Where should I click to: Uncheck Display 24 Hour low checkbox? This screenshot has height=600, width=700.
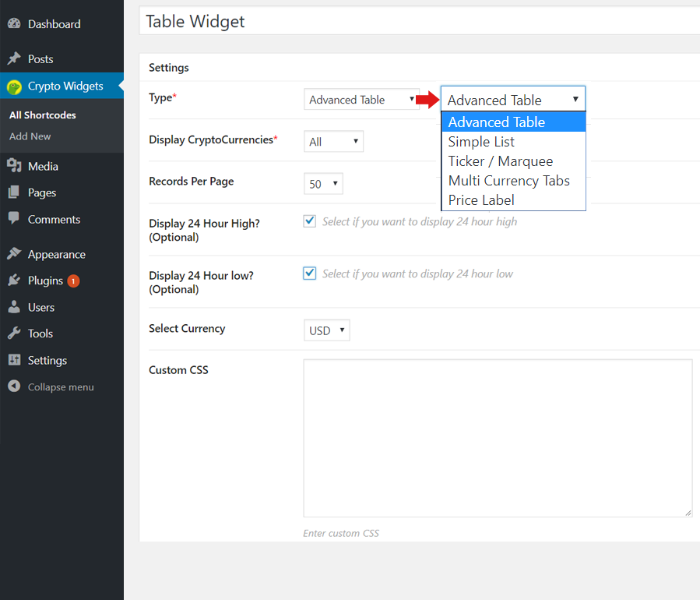[x=310, y=274]
